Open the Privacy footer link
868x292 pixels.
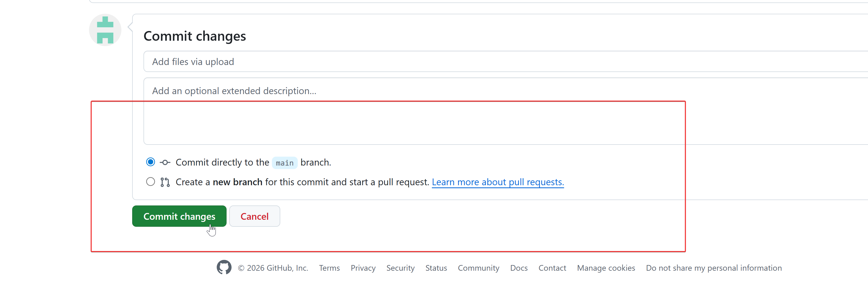point(363,268)
